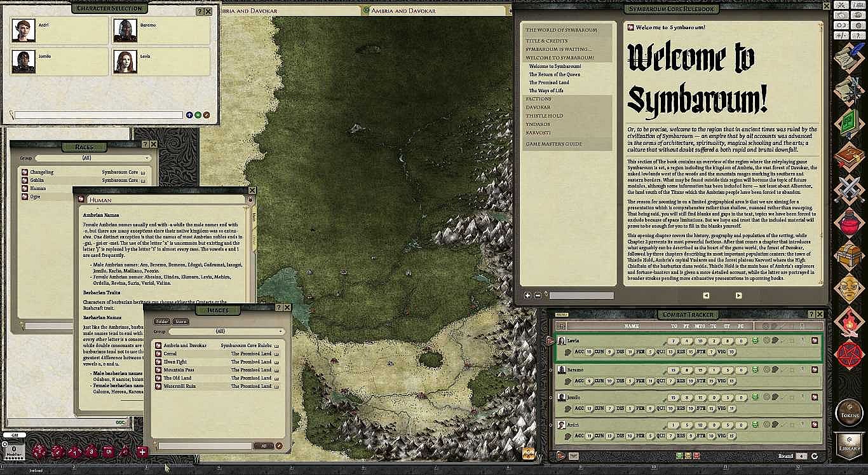This screenshot has width=868, height=475.
Task: Click the quill and scroll notes icon
Action: point(850,59)
